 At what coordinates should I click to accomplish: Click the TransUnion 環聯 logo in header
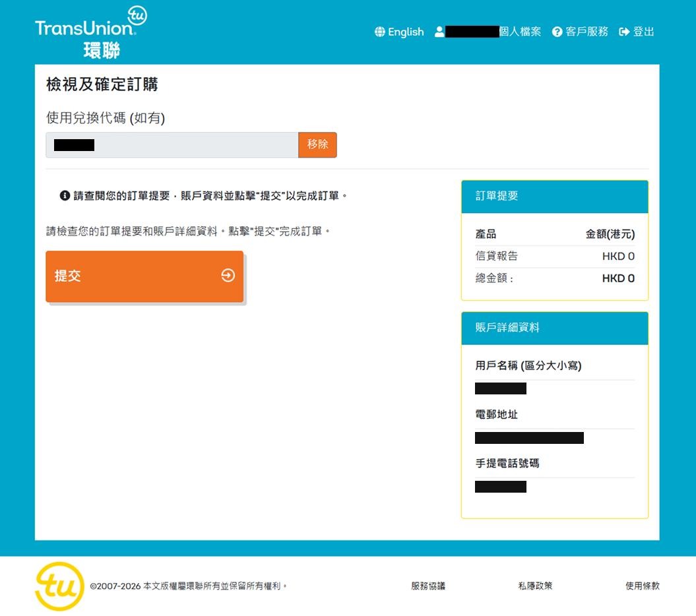[90, 32]
